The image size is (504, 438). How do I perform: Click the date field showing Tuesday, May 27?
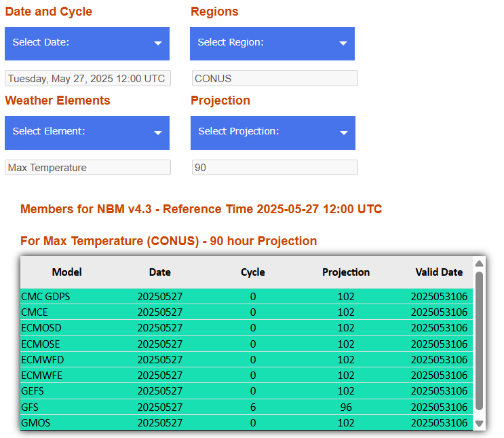click(x=88, y=78)
